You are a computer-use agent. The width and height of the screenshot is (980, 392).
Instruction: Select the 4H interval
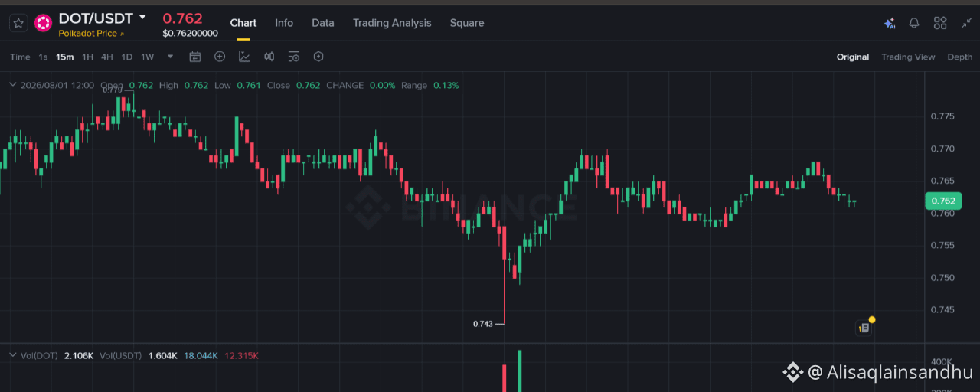click(107, 57)
